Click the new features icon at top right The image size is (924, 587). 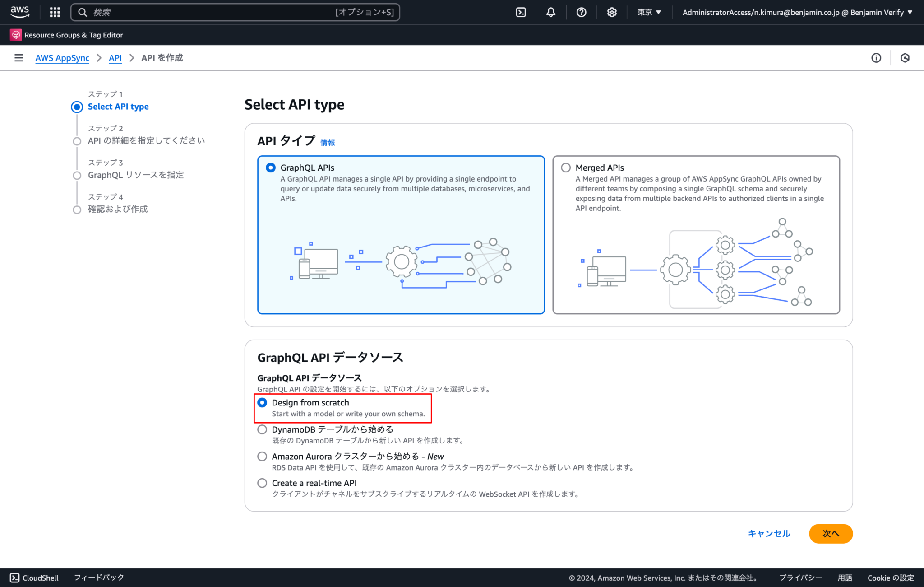point(906,58)
